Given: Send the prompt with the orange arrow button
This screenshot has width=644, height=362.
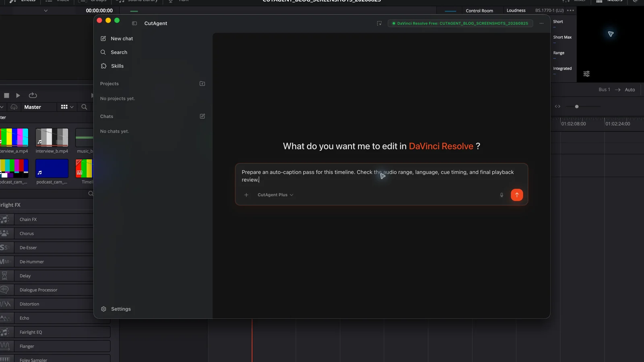Looking at the screenshot, I should click(517, 195).
